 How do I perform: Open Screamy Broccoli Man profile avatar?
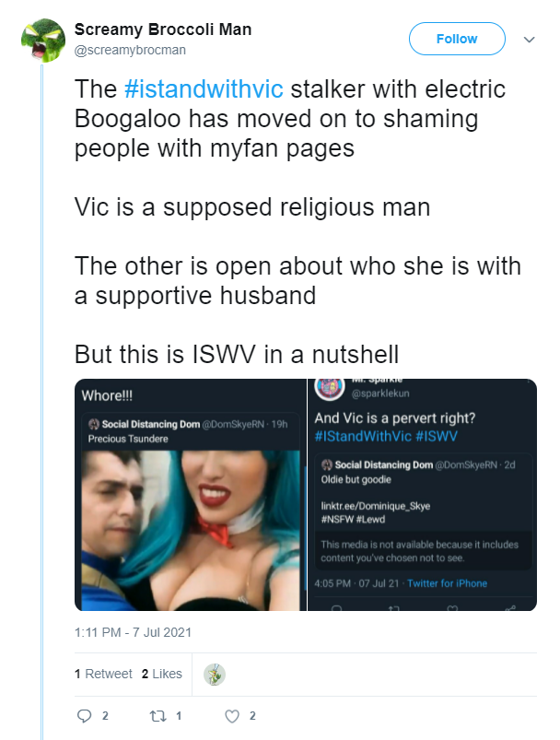tap(43, 41)
